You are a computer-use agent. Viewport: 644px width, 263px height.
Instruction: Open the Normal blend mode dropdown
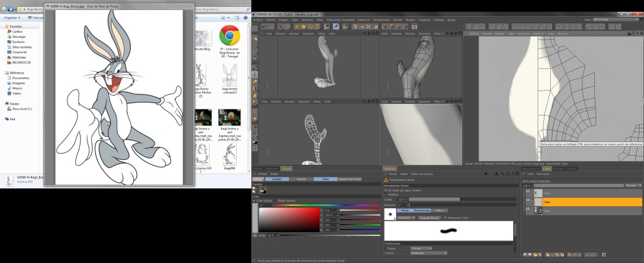pos(633,186)
